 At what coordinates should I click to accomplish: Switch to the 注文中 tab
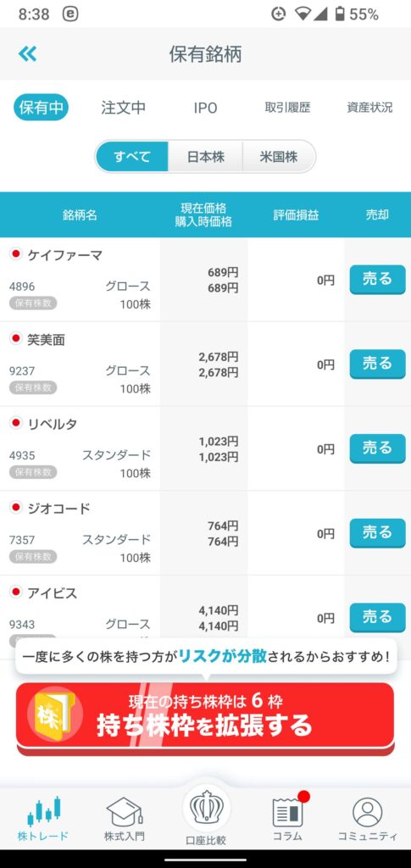[x=124, y=108]
